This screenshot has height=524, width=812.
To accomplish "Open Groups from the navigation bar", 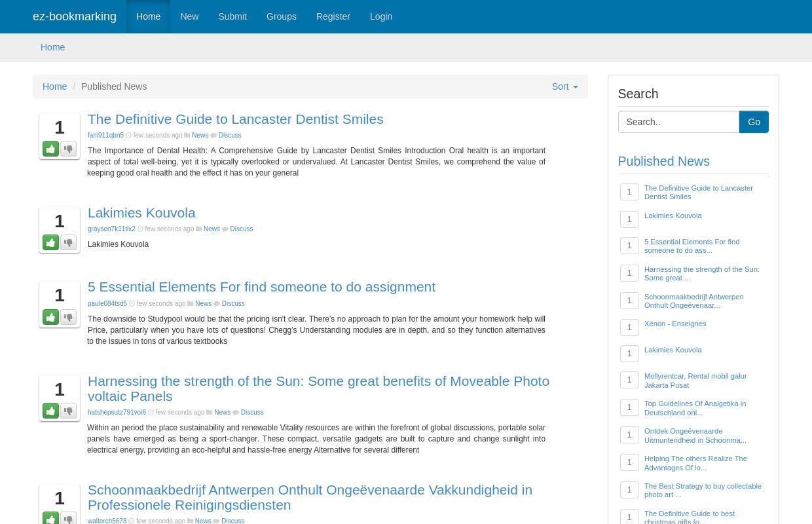I will pyautogui.click(x=282, y=16).
